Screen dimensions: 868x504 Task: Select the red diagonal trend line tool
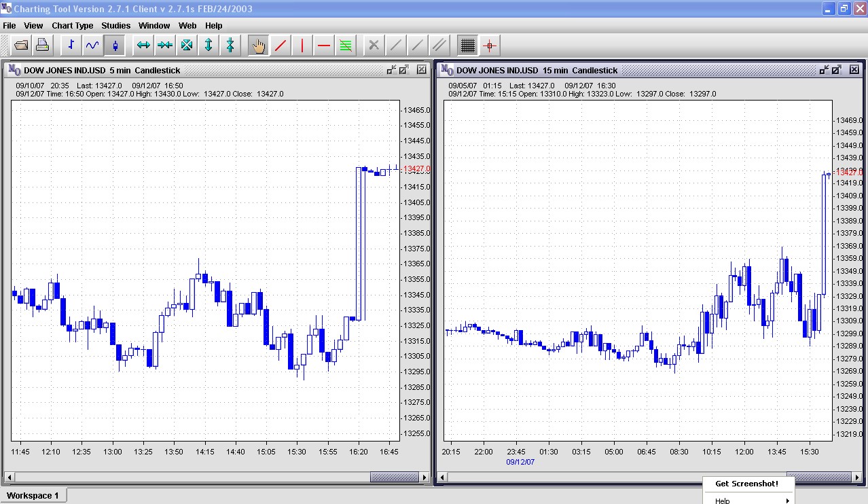pyautogui.click(x=281, y=46)
